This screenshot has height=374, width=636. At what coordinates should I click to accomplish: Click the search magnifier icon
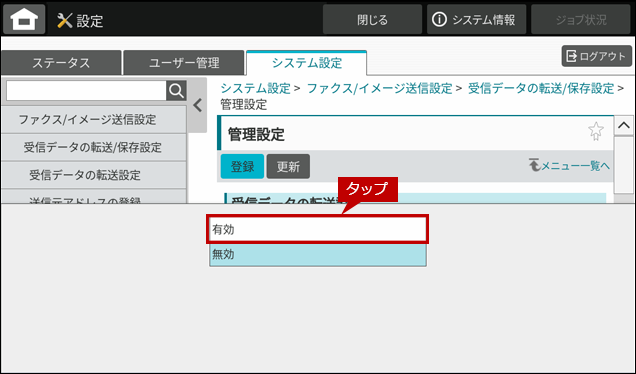(176, 91)
